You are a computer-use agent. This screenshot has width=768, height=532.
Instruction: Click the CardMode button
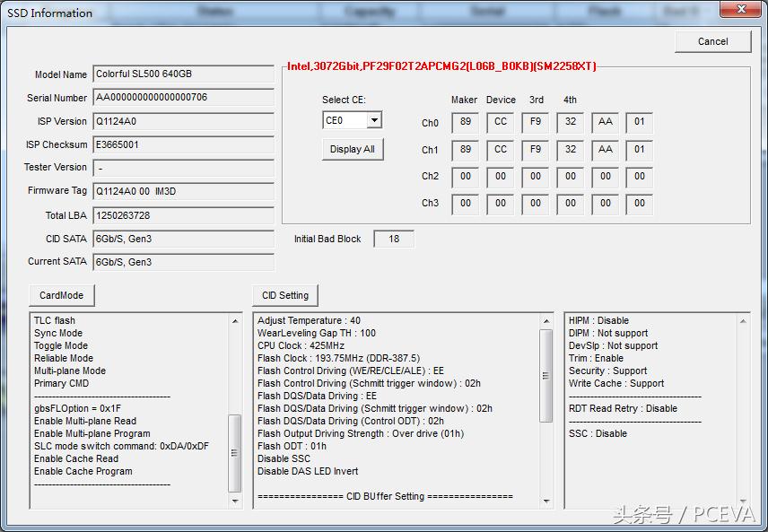(61, 295)
